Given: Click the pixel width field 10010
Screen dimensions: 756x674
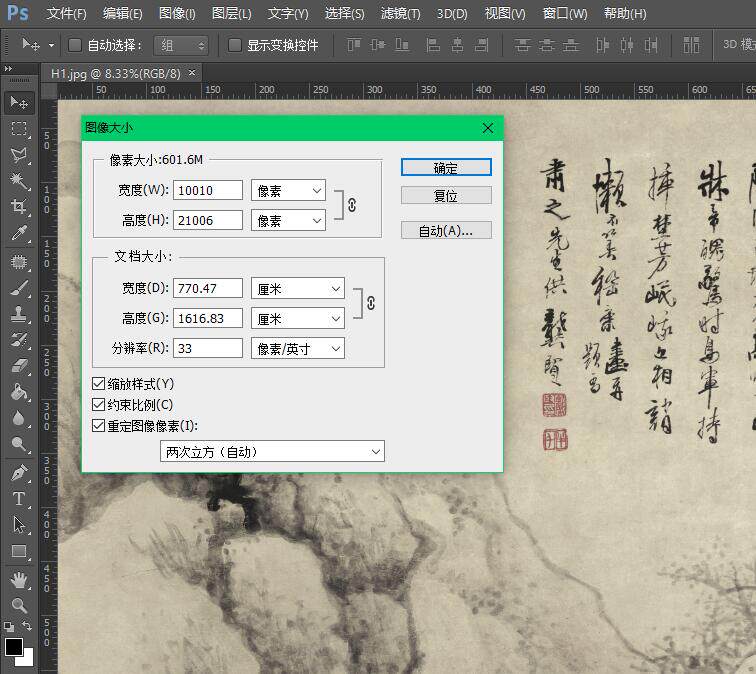Looking at the screenshot, I should pos(208,190).
